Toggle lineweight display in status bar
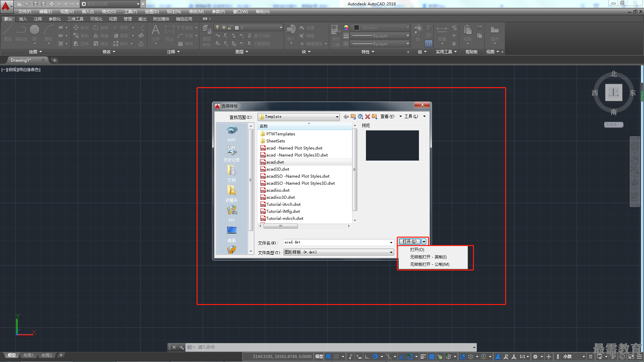This screenshot has width=644, height=362. pyautogui.click(x=423, y=357)
